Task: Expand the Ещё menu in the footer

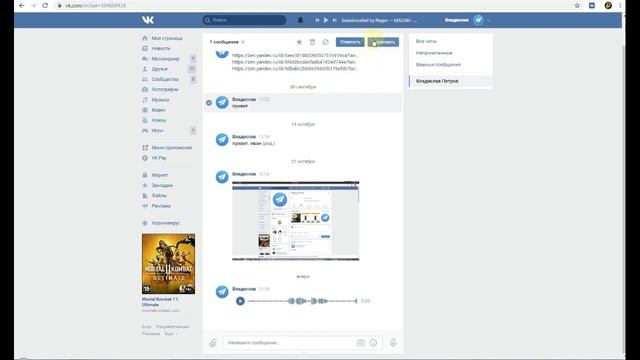Action: (171, 333)
